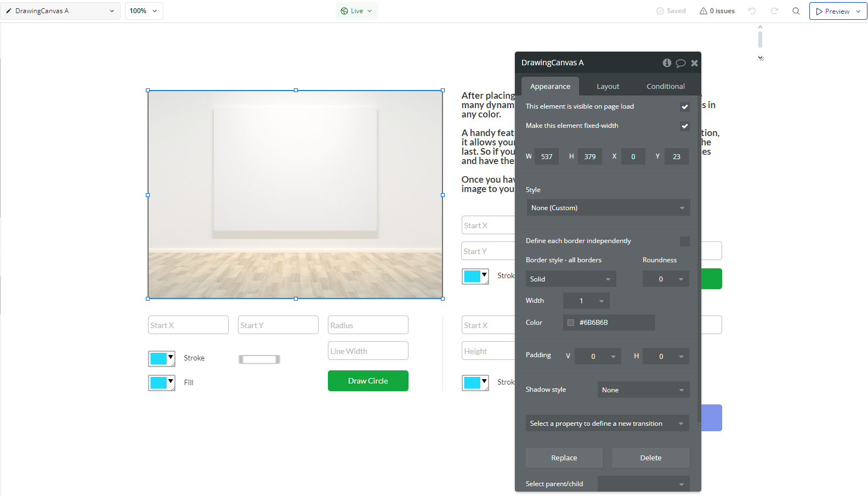Viewport: 868px width, 496px height.
Task: Enable 'Define each border independently' checkbox
Action: tap(684, 241)
